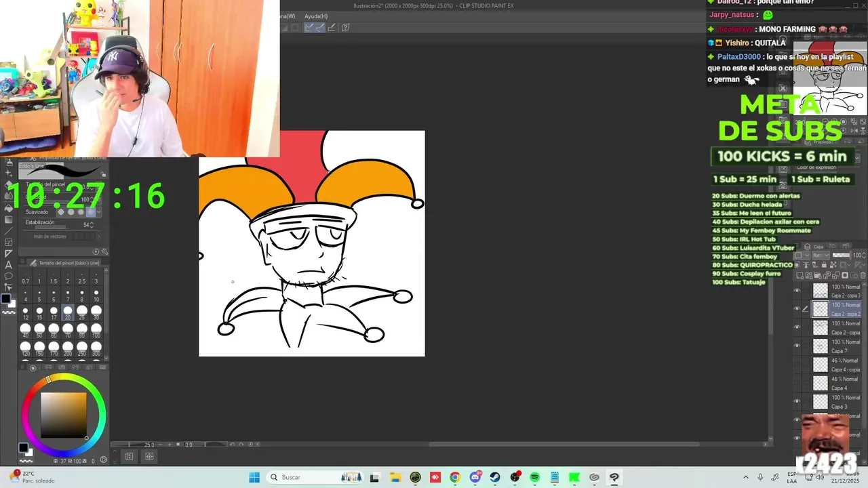The image size is (868, 488).
Task: Toggle visibility of Capa 2 - copia 3
Action: pyautogui.click(x=797, y=291)
